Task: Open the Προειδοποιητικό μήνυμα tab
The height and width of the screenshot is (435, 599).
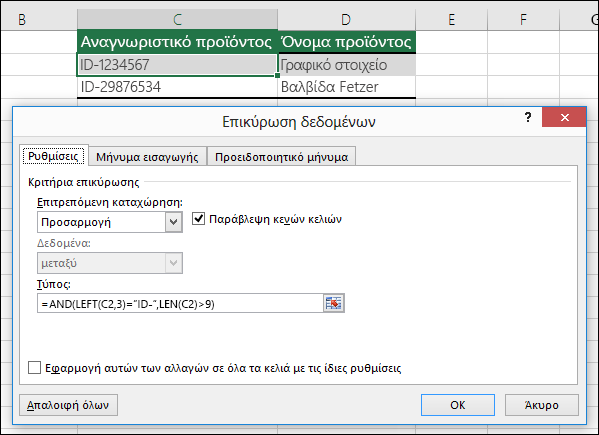Action: click(282, 157)
